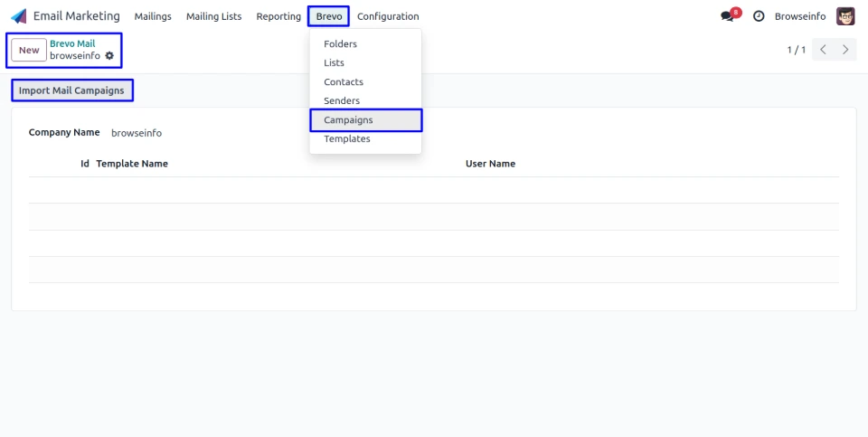The image size is (868, 437).
Task: Open the Mailings menu
Action: click(153, 16)
